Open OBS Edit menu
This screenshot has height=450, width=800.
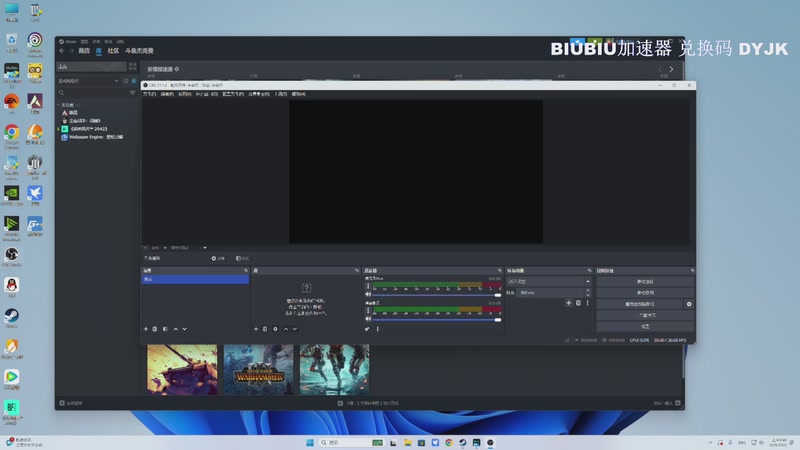click(167, 94)
